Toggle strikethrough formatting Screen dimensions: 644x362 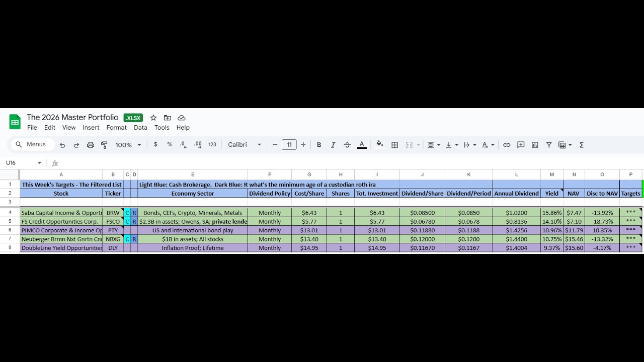[347, 145]
